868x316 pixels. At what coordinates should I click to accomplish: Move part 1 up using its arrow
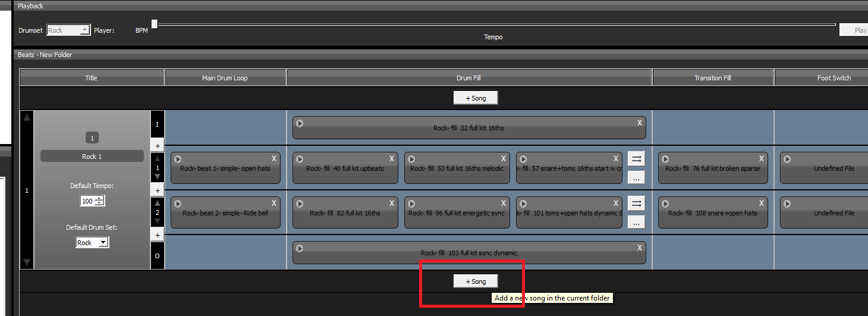pos(158,159)
